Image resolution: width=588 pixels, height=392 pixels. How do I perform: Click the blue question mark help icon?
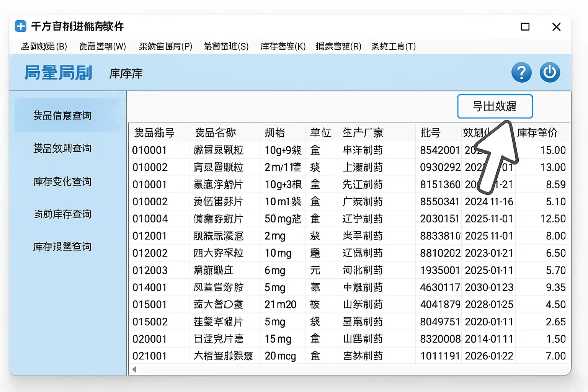[521, 72]
